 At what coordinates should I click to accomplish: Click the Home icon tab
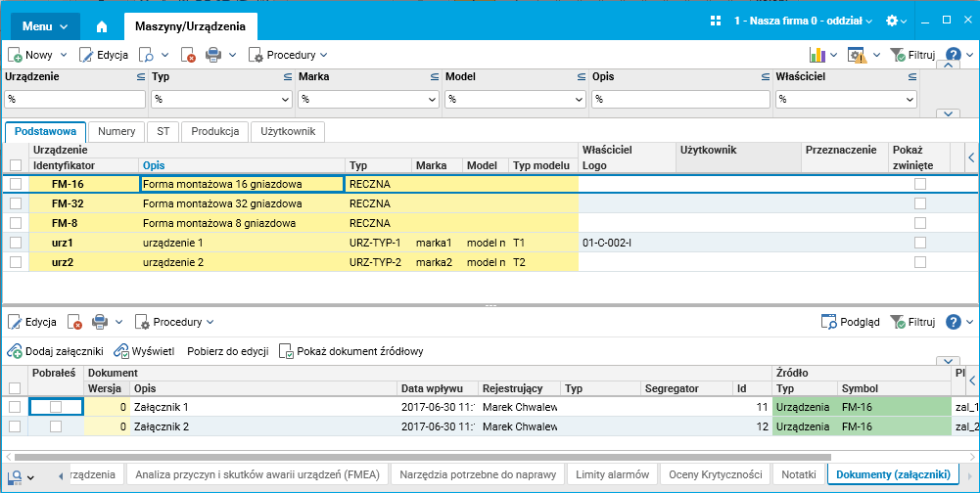102,26
